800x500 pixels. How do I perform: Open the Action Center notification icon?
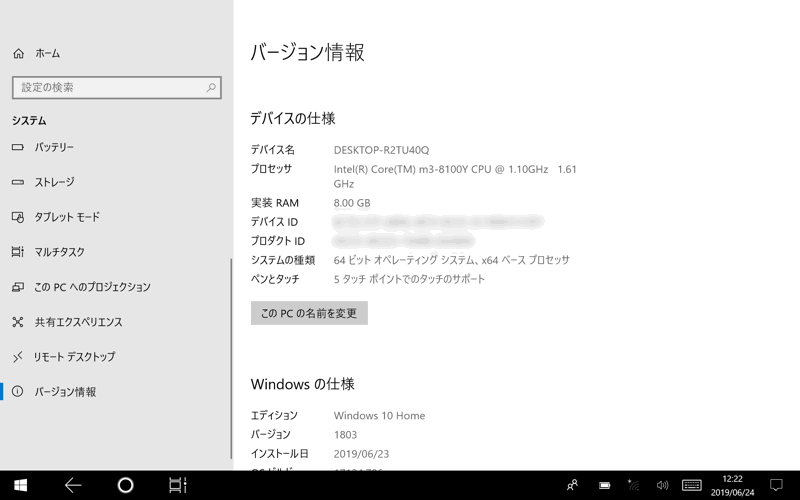(775, 485)
